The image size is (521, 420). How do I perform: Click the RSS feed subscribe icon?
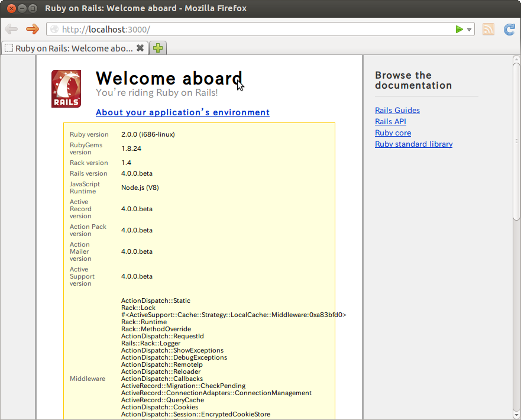[x=488, y=30]
